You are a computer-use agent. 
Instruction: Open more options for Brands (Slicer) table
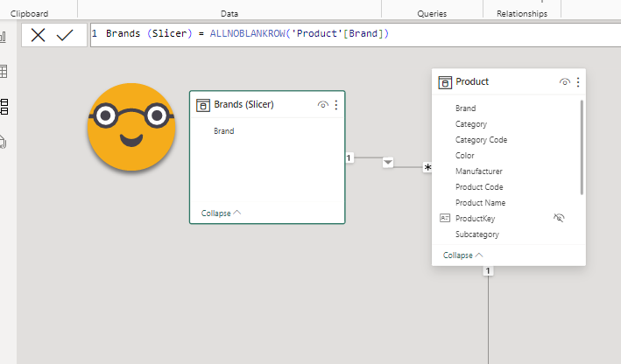pos(336,105)
